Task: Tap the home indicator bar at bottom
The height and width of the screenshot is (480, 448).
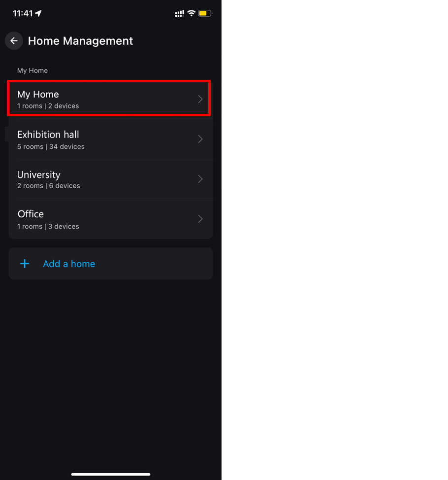Action: (x=111, y=474)
